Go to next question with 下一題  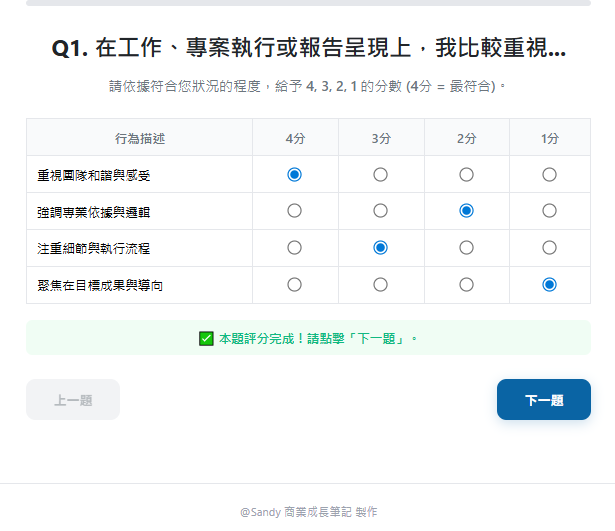pos(544,400)
